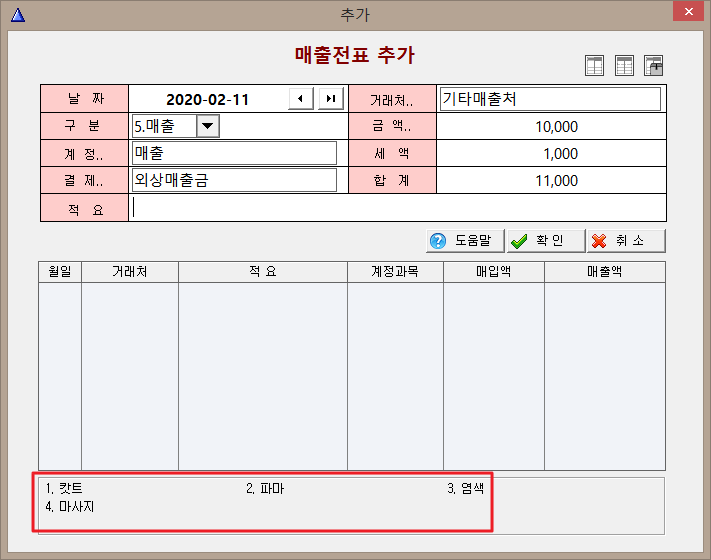Cancel with 취소 button
Viewport: 711px width, 560px height.
626,240
